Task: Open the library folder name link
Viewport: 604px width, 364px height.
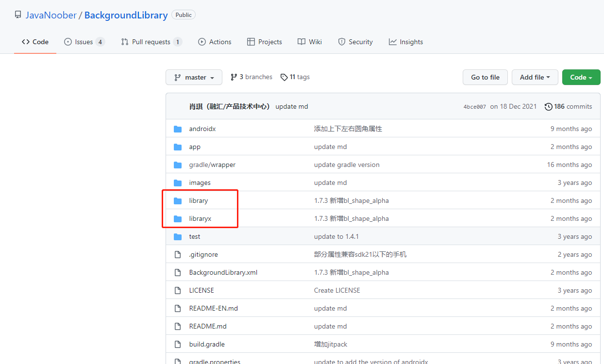Action: click(x=199, y=201)
